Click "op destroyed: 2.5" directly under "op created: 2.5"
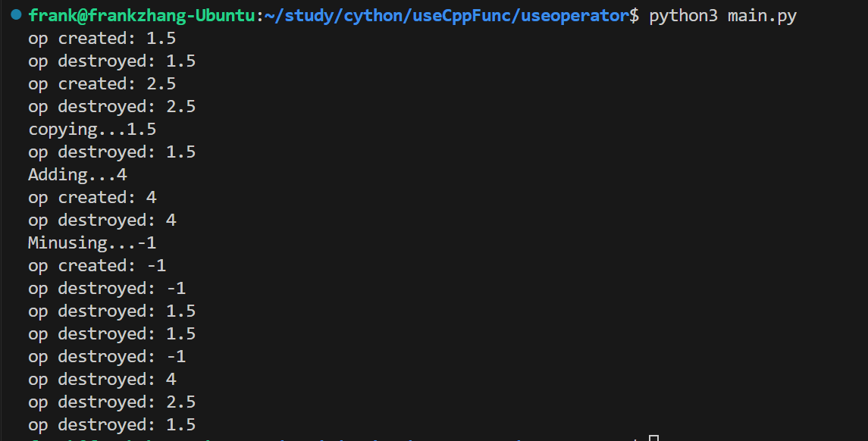 tap(111, 107)
